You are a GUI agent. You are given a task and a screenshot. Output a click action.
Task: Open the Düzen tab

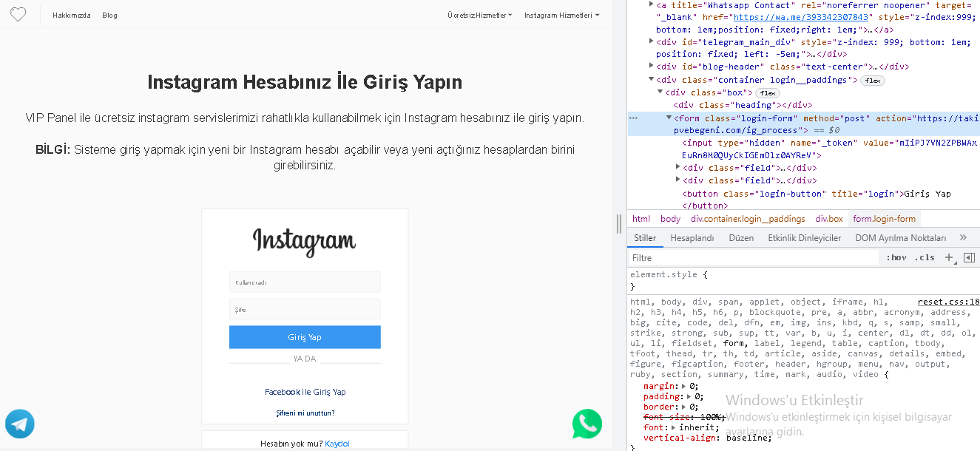tap(741, 238)
